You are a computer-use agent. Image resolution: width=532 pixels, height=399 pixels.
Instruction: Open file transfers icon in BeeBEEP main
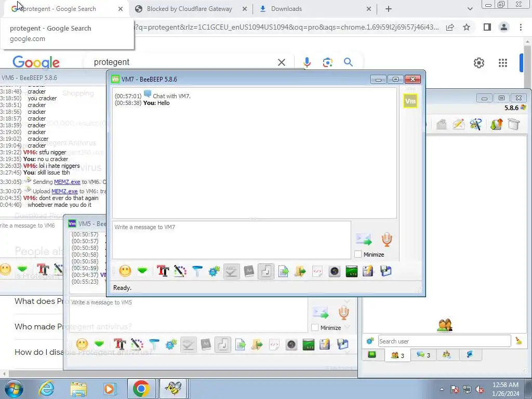pyautogui.click(x=496, y=124)
